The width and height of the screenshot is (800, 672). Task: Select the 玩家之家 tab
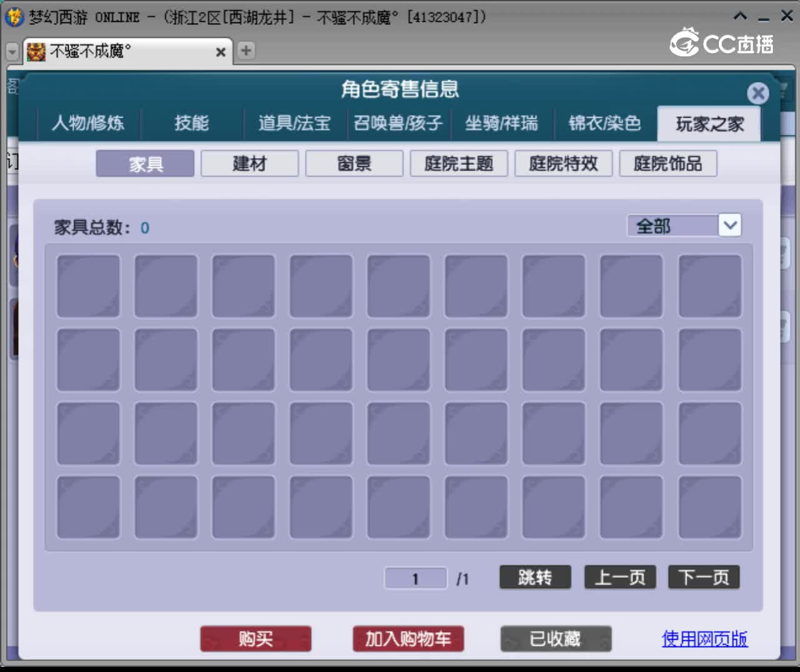pyautogui.click(x=709, y=124)
